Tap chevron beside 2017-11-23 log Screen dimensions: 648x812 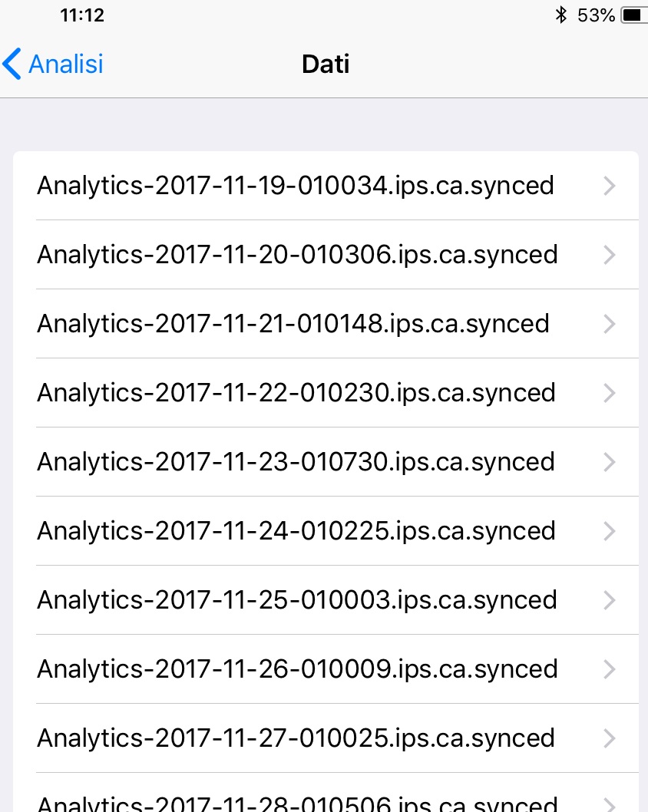pos(610,462)
